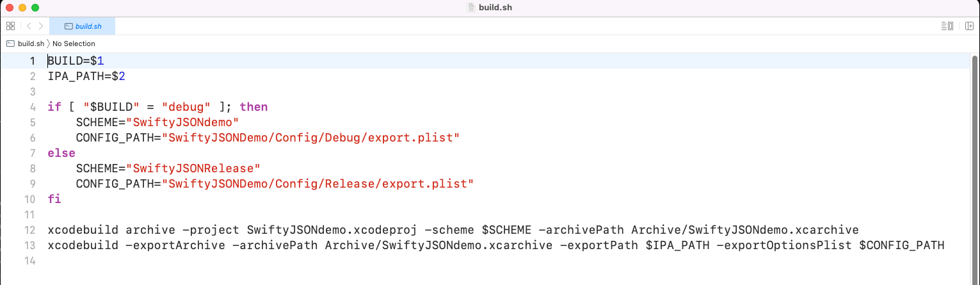
Task: Open the No Selection jump bar menu
Action: pyautogui.click(x=74, y=44)
